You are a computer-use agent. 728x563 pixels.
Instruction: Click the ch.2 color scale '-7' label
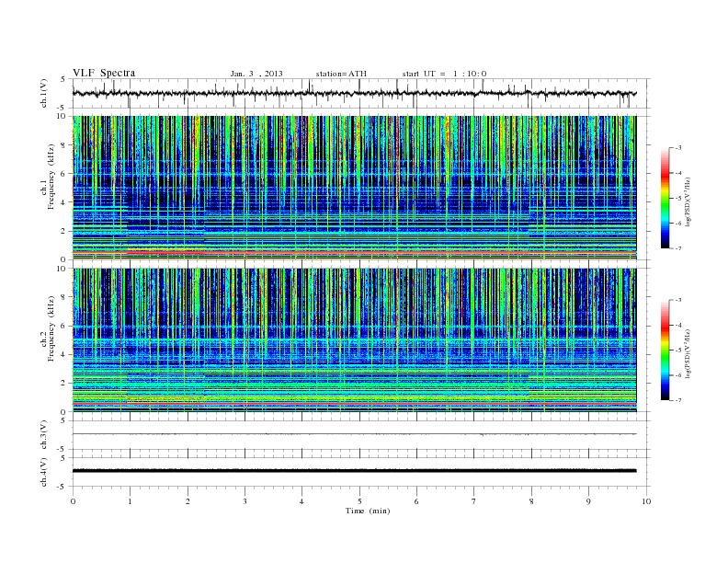pyautogui.click(x=677, y=400)
